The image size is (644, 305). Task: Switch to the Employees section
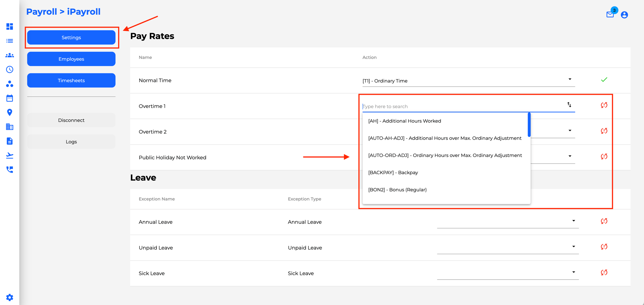(x=71, y=59)
